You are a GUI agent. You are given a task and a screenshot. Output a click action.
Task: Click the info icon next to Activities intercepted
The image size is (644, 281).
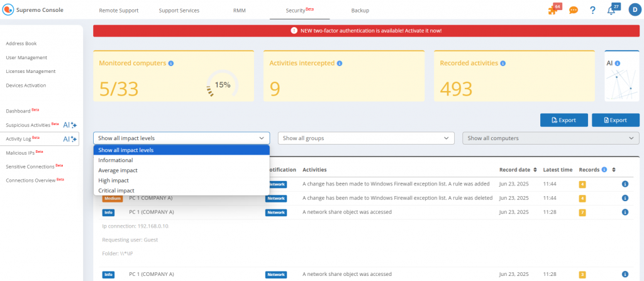(x=339, y=63)
